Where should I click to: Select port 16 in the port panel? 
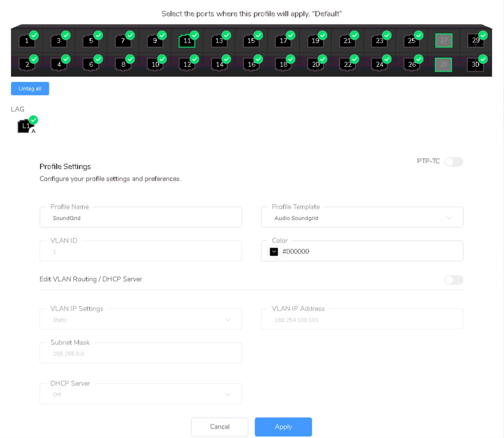pos(251,64)
